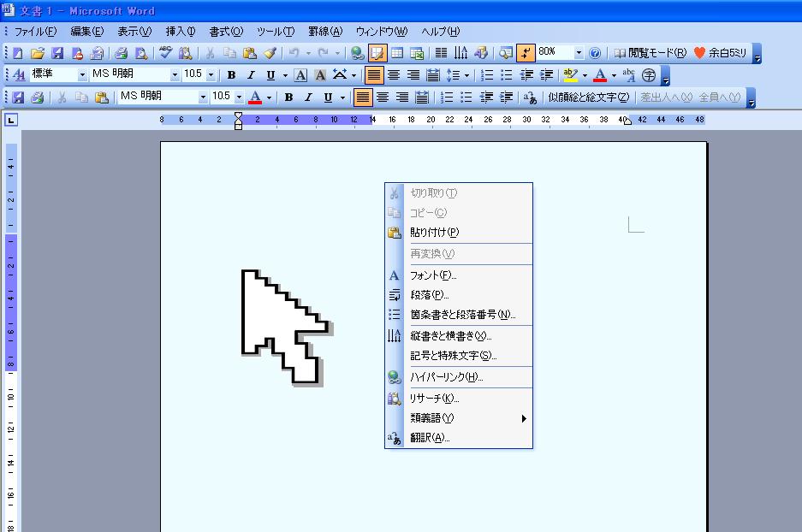This screenshot has width=802, height=532.
Task: Choose フォント(F)... in context menu
Action: (458, 275)
